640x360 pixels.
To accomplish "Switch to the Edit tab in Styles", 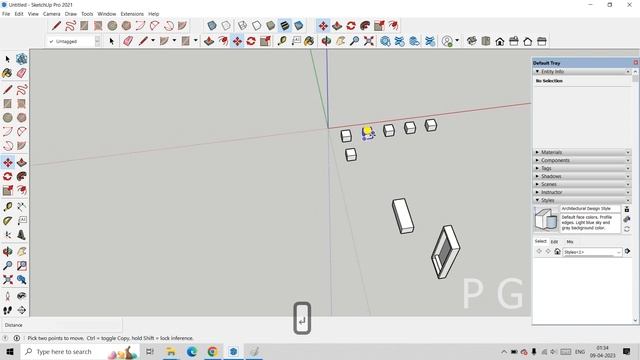I will tap(554, 242).
